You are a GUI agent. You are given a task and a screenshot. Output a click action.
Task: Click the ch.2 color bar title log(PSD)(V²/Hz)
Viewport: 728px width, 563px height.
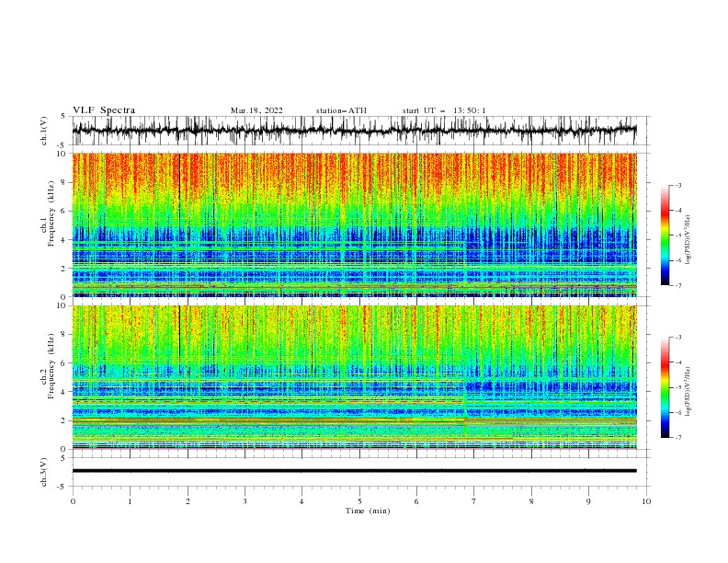click(x=688, y=392)
